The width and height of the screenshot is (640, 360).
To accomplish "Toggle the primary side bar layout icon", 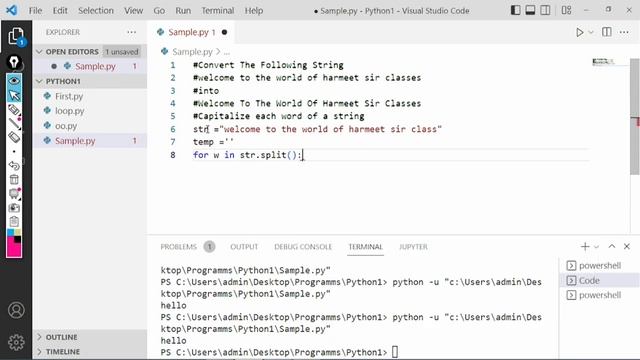I will coord(516,10).
